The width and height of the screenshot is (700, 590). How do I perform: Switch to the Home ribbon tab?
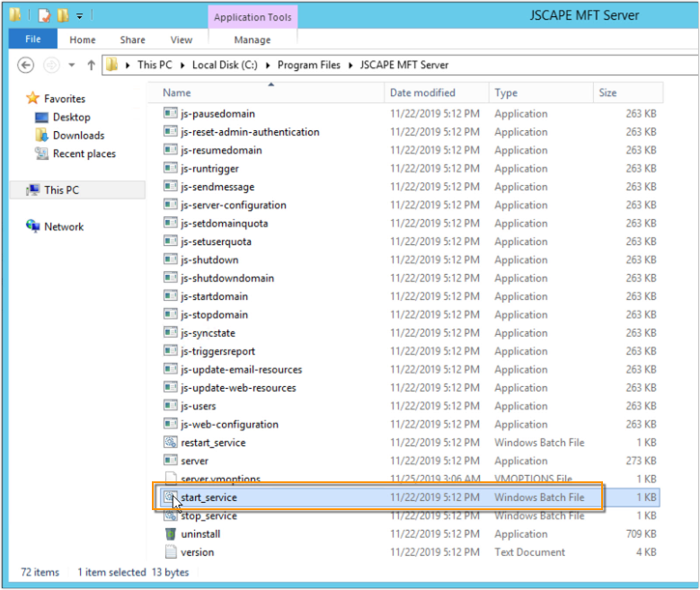tap(83, 40)
